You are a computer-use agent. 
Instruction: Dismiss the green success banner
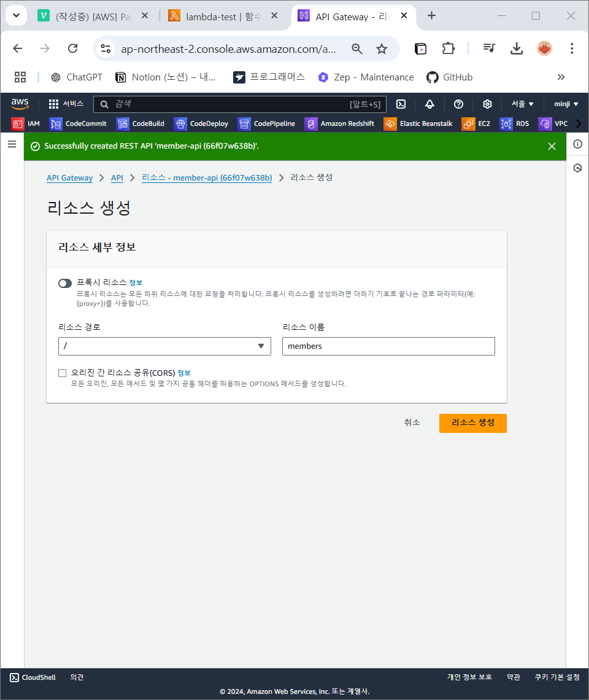[x=552, y=146]
